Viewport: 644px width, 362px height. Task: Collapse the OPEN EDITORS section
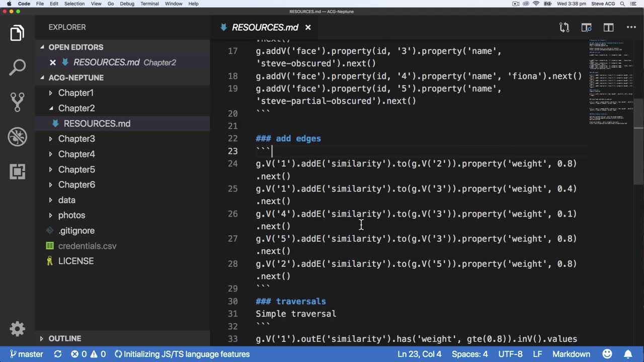point(75,47)
